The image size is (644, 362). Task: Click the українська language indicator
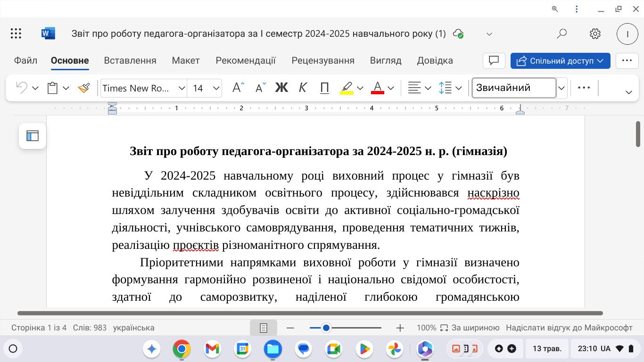(x=134, y=328)
